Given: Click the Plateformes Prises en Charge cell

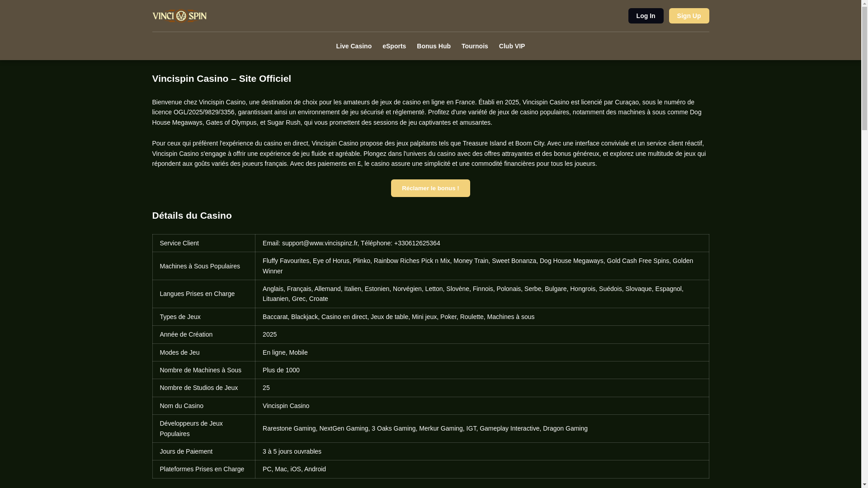Looking at the screenshot, I should pos(204,469).
